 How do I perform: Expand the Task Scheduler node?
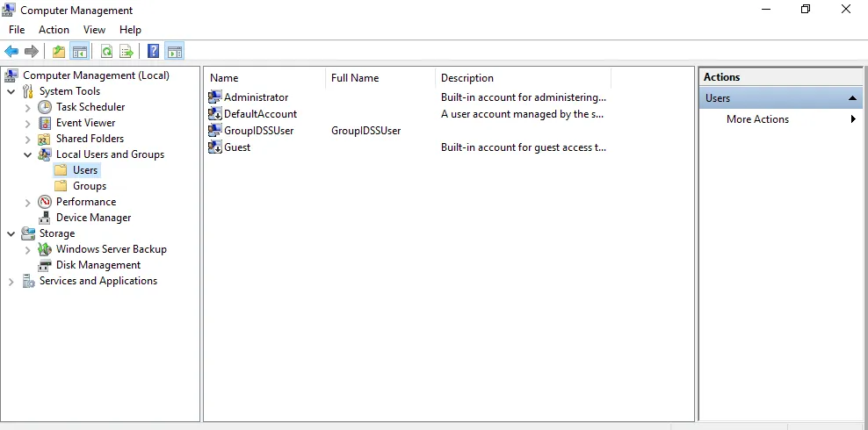pyautogui.click(x=28, y=108)
